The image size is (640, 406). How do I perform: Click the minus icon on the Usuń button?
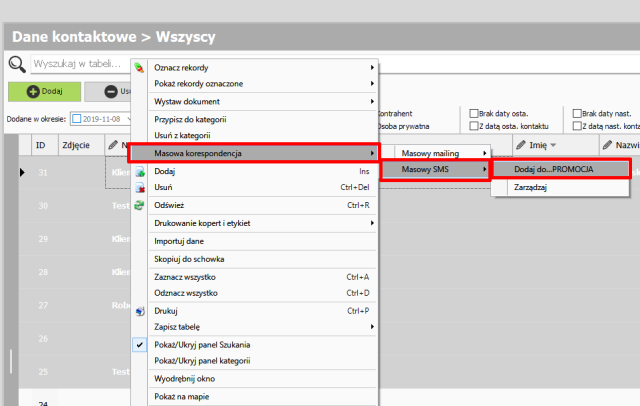[111, 91]
